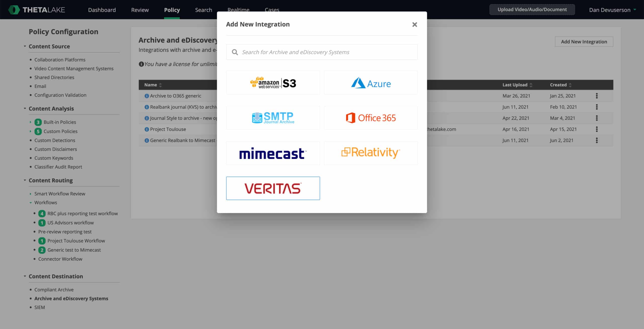Open actions menu for Project Toulouse row

click(597, 129)
